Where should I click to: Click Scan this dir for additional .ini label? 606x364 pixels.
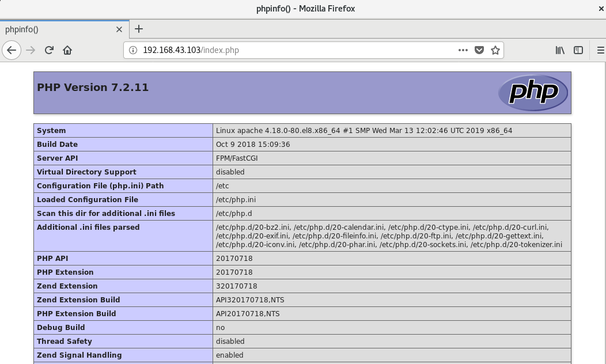click(106, 214)
